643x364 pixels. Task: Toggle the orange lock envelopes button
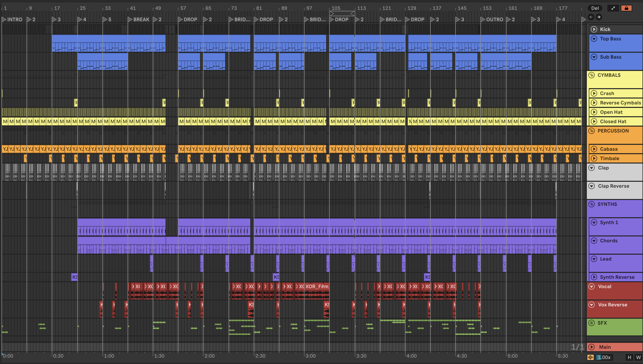click(x=626, y=8)
